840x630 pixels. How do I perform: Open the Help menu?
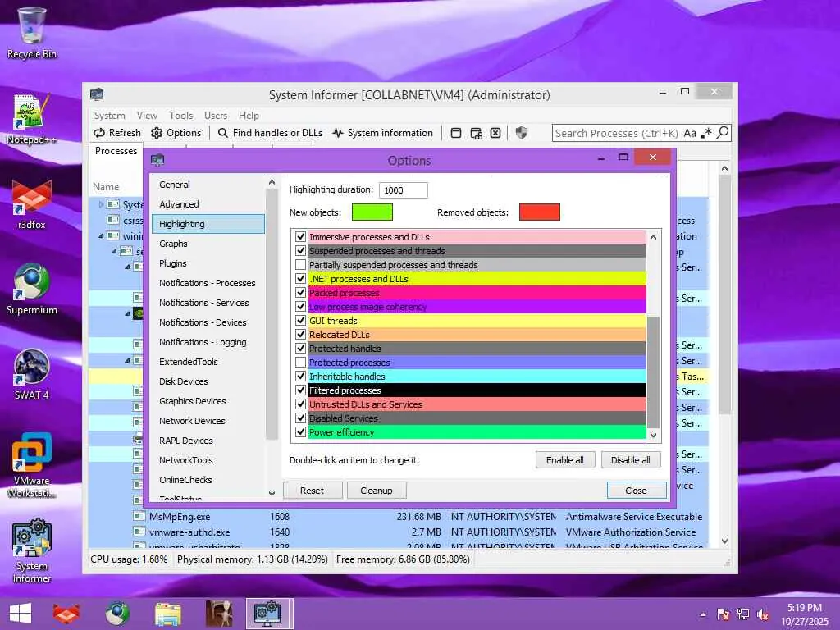[x=249, y=115]
